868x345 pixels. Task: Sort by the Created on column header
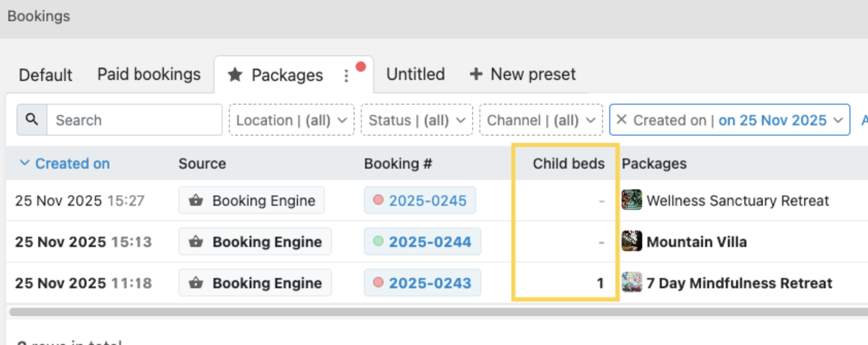click(72, 164)
